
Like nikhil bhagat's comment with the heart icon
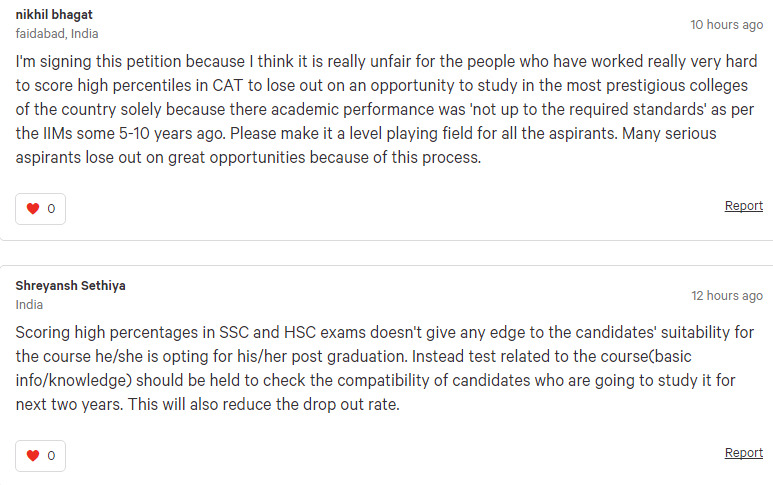[x=33, y=208]
